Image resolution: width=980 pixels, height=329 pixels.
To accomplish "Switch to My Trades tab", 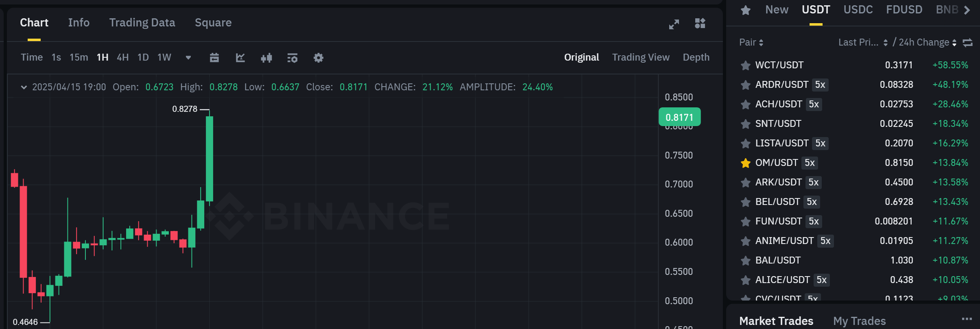I will (x=859, y=321).
